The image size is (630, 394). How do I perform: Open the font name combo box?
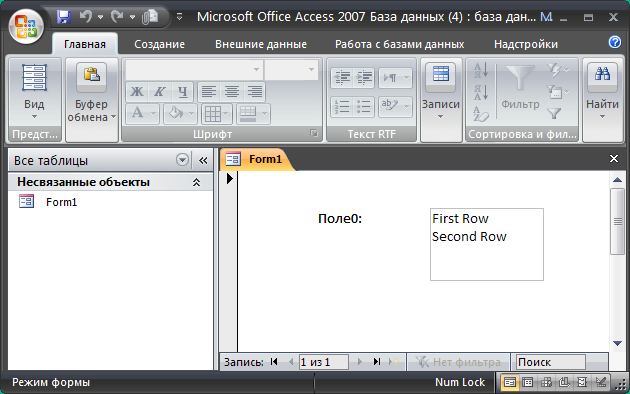pos(194,69)
